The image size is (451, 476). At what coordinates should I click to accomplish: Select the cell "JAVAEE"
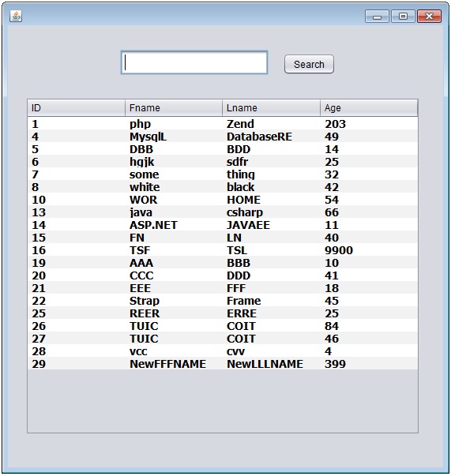click(271, 225)
